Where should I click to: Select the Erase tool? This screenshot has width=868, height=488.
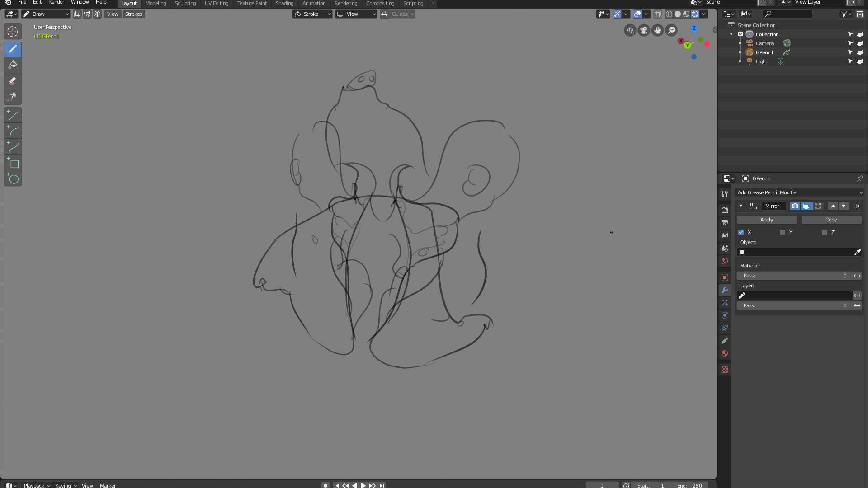click(13, 81)
